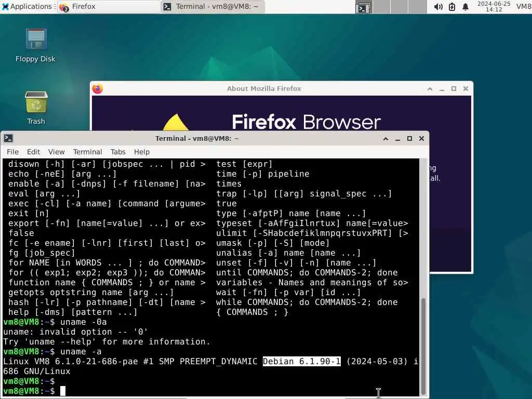This screenshot has width=532, height=399.
Task: Close the About Mozilla Firefox window
Action: click(465, 88)
